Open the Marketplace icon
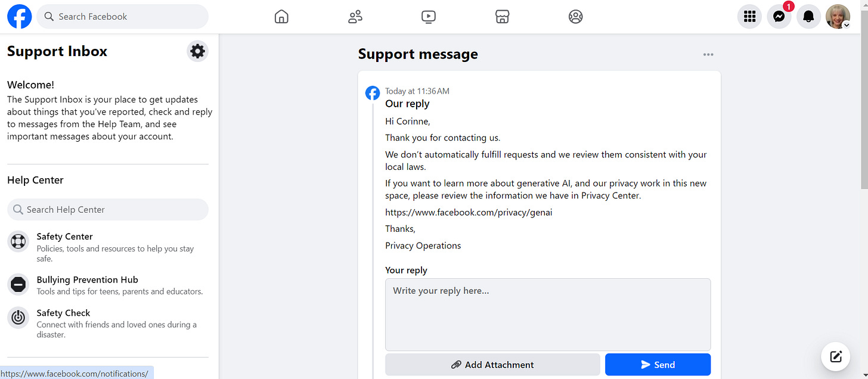 (502, 17)
